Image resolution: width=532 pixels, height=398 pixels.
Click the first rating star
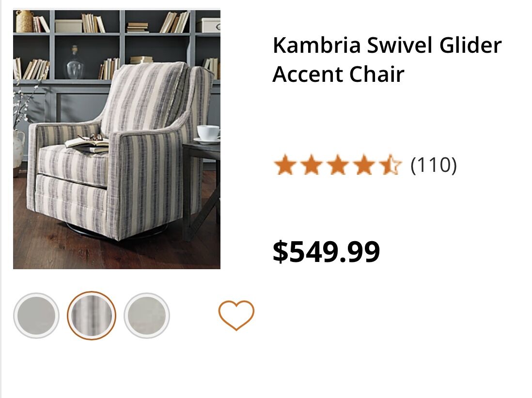click(284, 166)
